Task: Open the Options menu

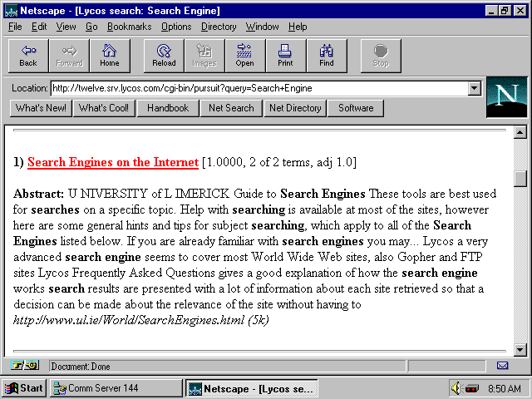Action: click(x=176, y=27)
